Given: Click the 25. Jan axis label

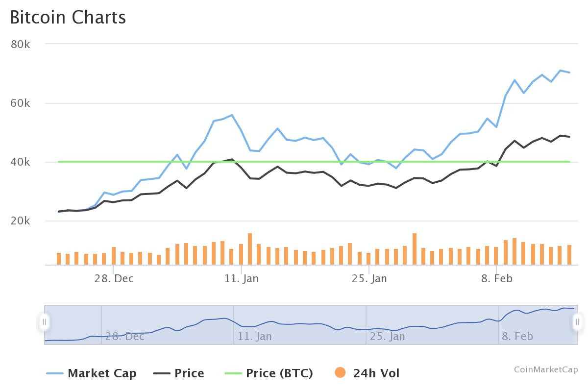Looking at the screenshot, I should (369, 278).
